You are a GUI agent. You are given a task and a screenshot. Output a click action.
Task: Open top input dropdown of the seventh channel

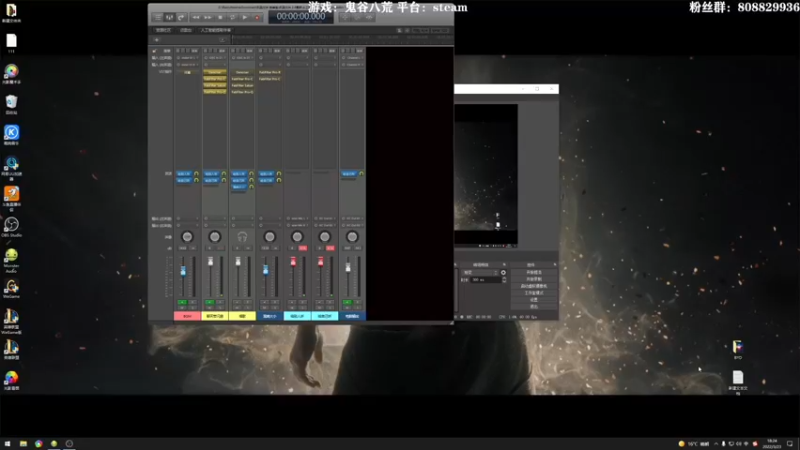click(x=352, y=58)
